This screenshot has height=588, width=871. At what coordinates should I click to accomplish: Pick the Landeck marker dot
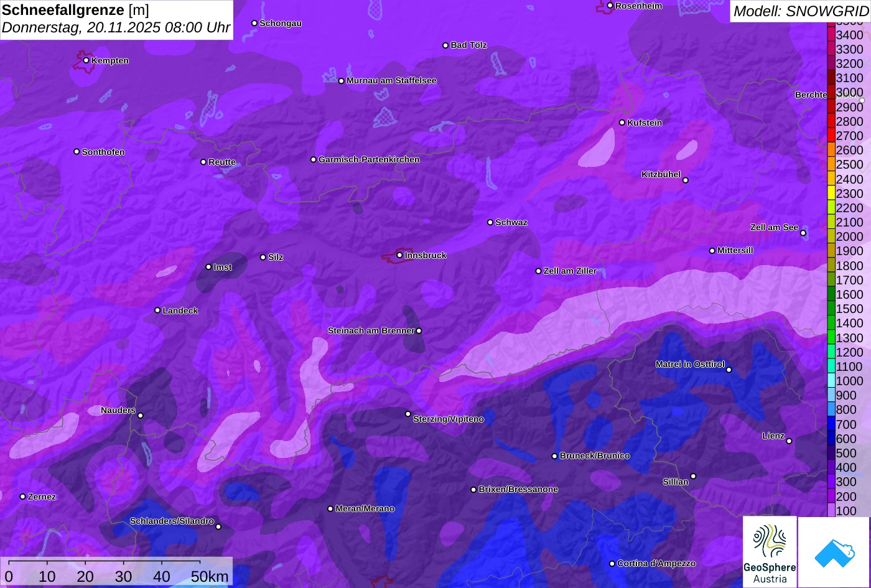[x=157, y=310]
